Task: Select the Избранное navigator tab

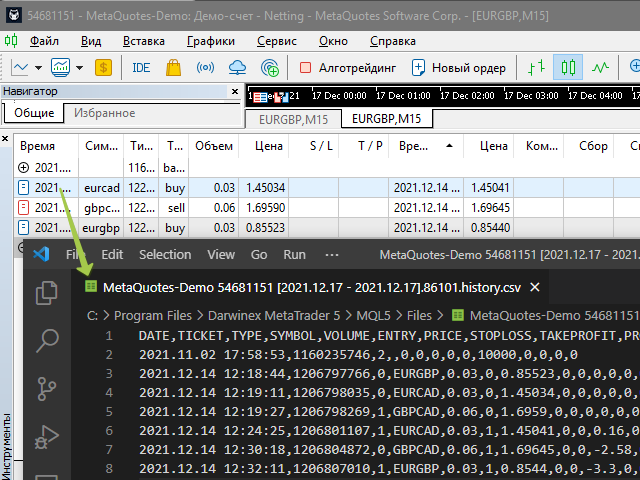Action: point(104,113)
